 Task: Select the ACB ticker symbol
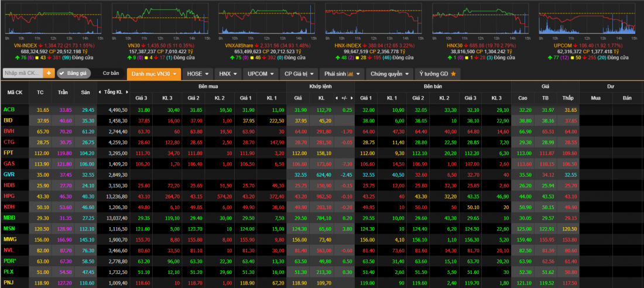[9, 109]
